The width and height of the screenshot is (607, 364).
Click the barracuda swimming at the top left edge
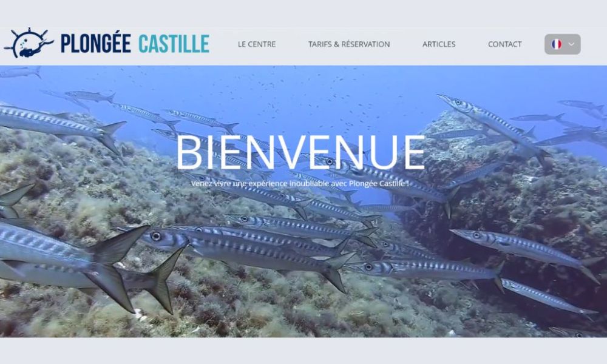[x=20, y=72]
